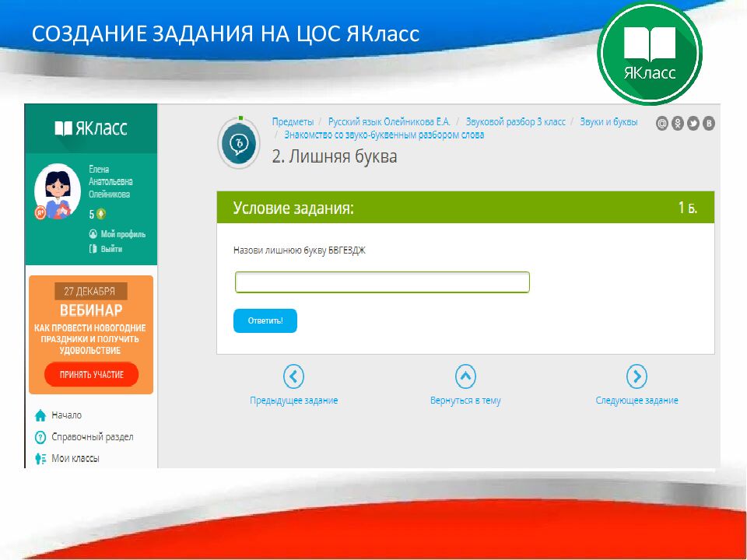Click the 27 ДЕКАБРЯ date label
Viewport: 747px width, 560px height.
click(90, 291)
